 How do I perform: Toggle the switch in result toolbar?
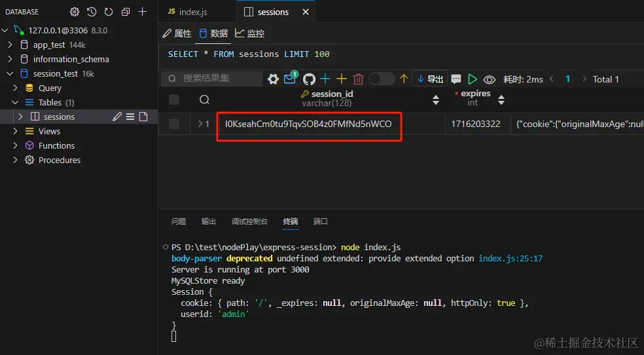click(x=382, y=79)
